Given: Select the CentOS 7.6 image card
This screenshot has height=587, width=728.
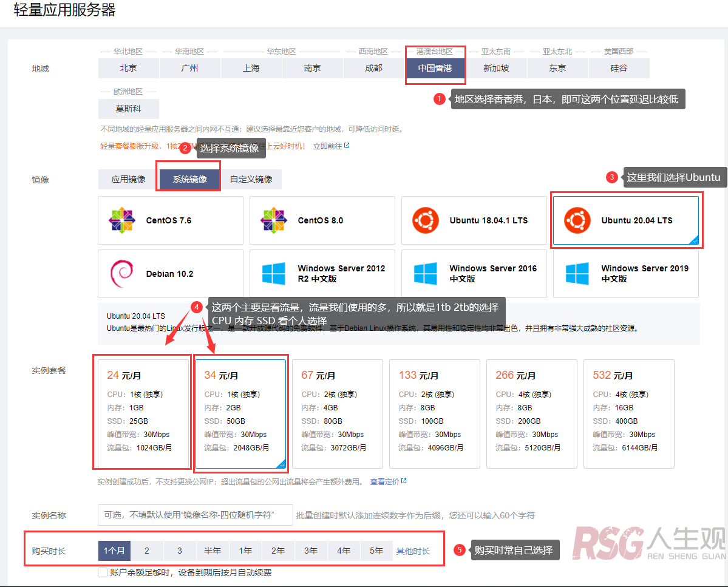Looking at the screenshot, I should pyautogui.click(x=171, y=220).
